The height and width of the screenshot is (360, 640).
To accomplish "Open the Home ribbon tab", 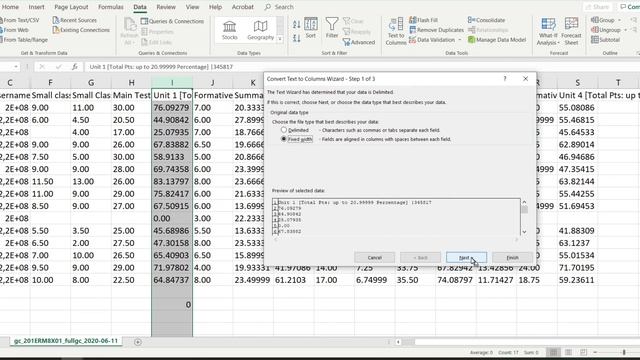I will (10, 7).
